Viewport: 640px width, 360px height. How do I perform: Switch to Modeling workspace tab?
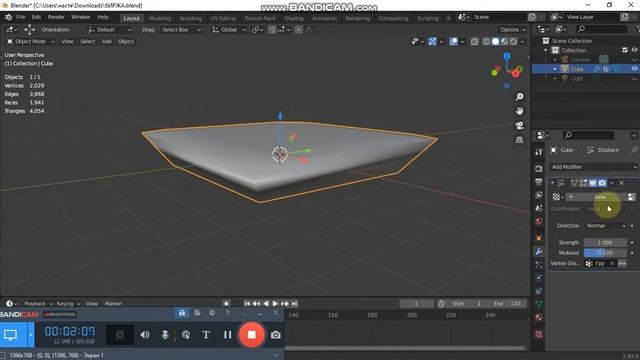160,18
